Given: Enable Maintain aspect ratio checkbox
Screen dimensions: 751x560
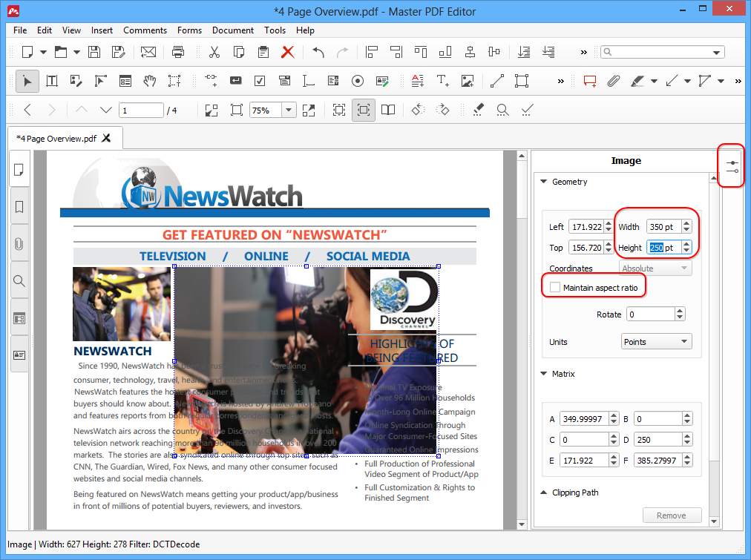Looking at the screenshot, I should pyautogui.click(x=555, y=287).
